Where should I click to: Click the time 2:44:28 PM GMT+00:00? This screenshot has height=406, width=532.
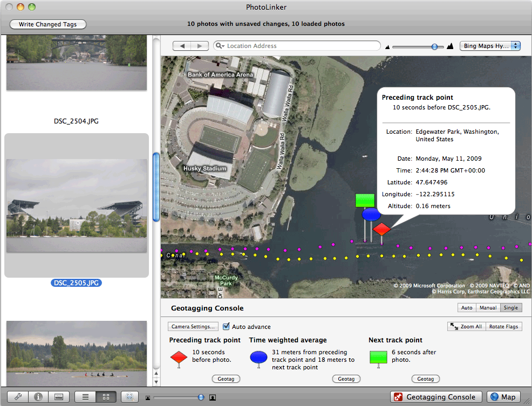tap(450, 170)
